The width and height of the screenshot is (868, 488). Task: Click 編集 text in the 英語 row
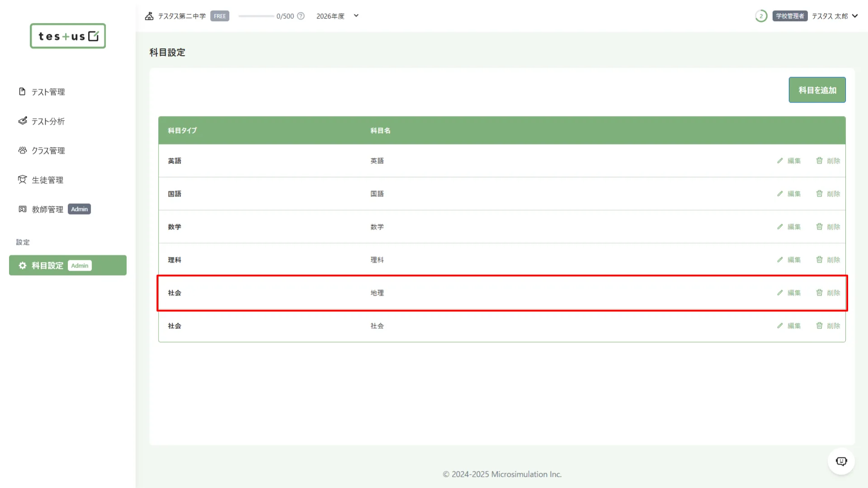click(794, 161)
